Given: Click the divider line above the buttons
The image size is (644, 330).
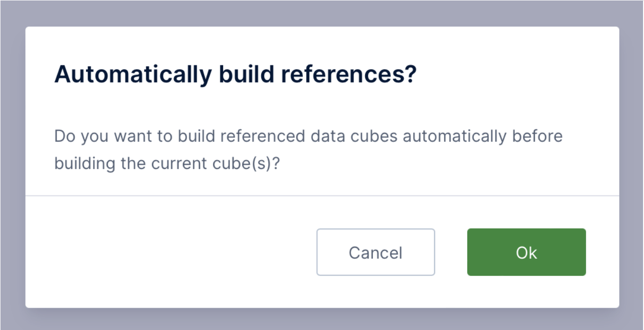Looking at the screenshot, I should pos(322,196).
